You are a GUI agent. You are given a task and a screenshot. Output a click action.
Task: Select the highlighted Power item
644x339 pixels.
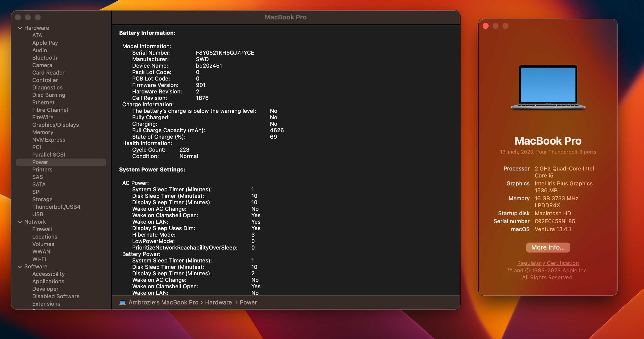(61, 162)
